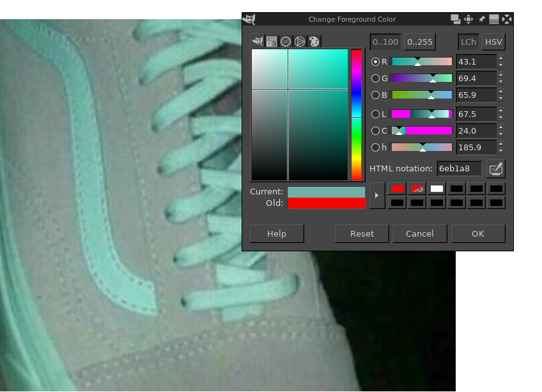This screenshot has height=392, width=542.
Task: Open the Watercolor color selector
Action: click(x=286, y=42)
